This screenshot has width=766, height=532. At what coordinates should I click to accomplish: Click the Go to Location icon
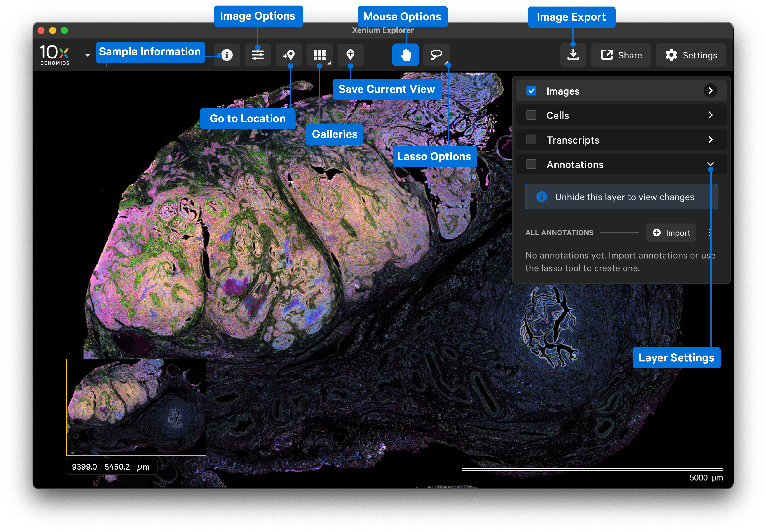point(289,55)
